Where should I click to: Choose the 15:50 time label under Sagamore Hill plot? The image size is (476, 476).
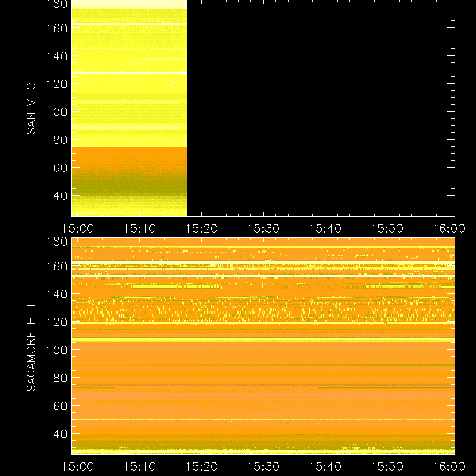click(x=387, y=466)
